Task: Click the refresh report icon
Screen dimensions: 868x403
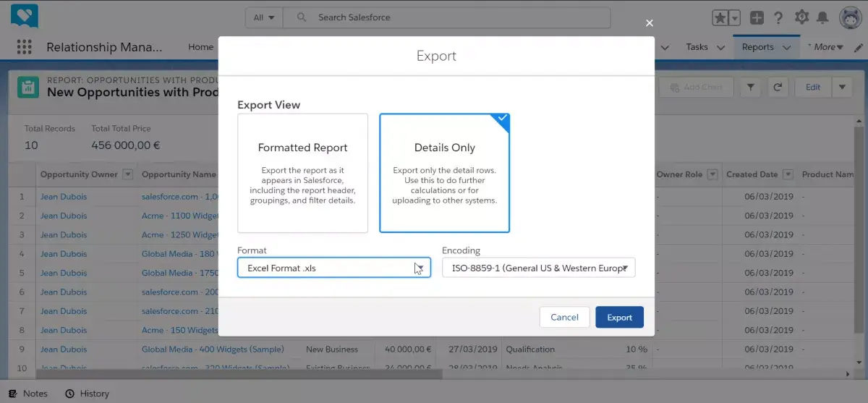Action: pyautogui.click(x=778, y=87)
